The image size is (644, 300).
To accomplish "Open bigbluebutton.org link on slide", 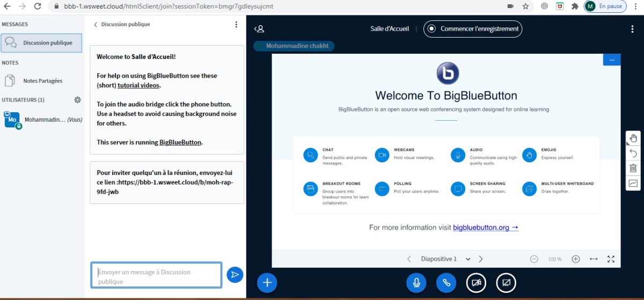I will [486, 228].
